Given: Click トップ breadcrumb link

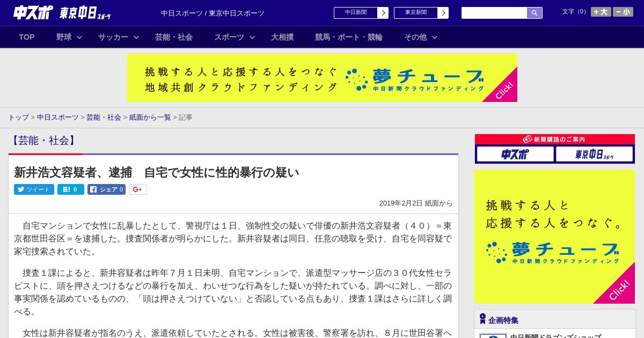Looking at the screenshot, I should (18, 117).
